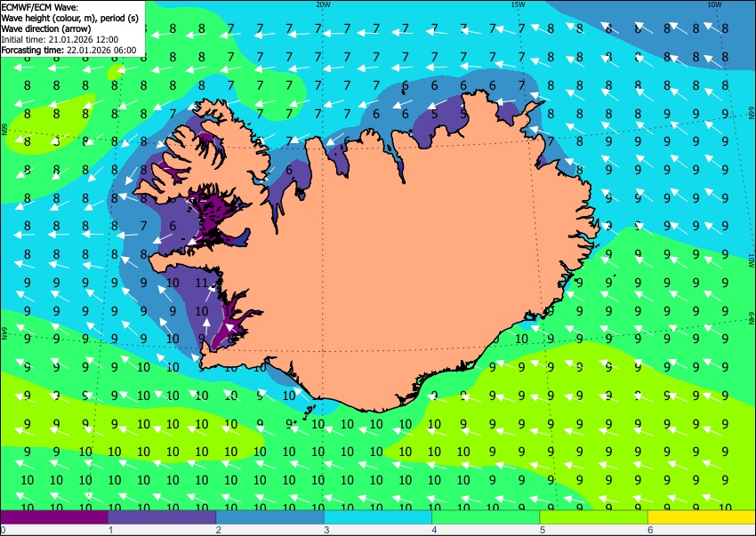Click 'Initial time: 21.01.2026 12:00' text

[x=60, y=39]
